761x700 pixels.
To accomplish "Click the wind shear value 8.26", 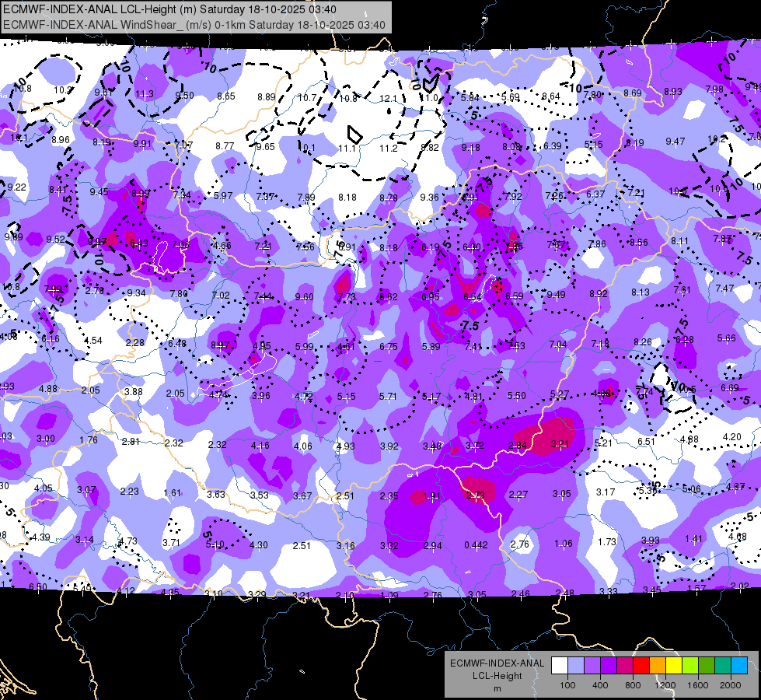I will point(643,342).
